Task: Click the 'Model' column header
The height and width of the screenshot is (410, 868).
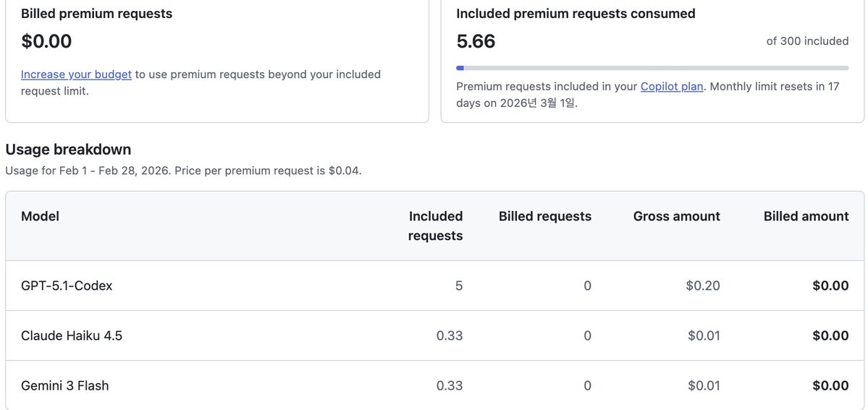Action: [x=41, y=216]
